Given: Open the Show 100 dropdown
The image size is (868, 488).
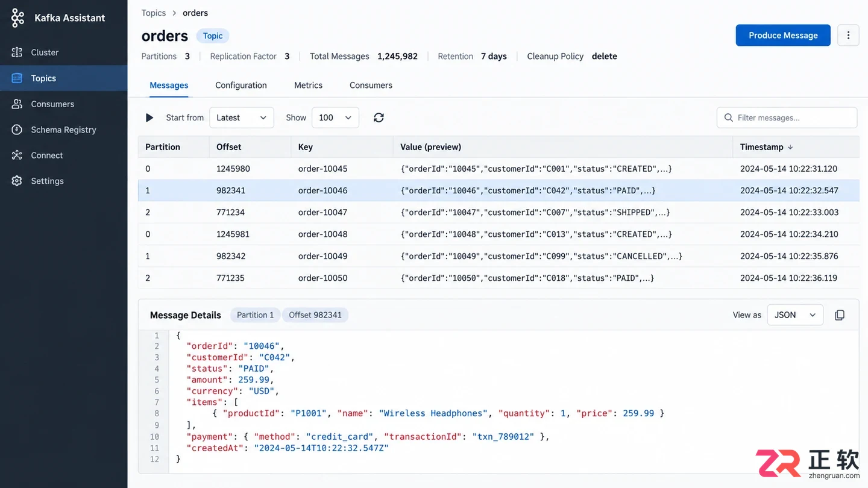Looking at the screenshot, I should click(x=335, y=117).
